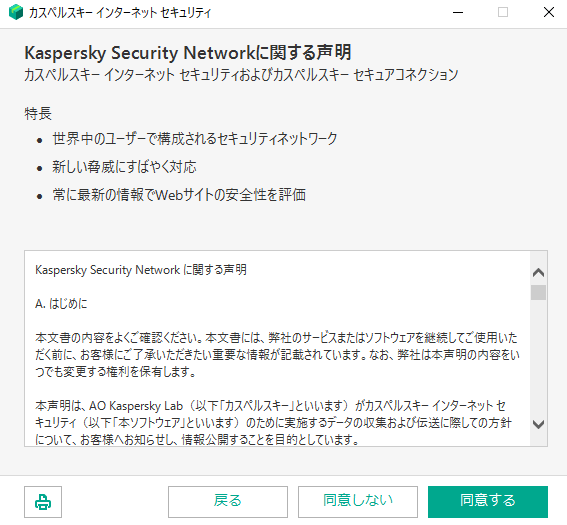Click the up arrow in the statement scrollbar
The width and height of the screenshot is (567, 525).
(538, 272)
